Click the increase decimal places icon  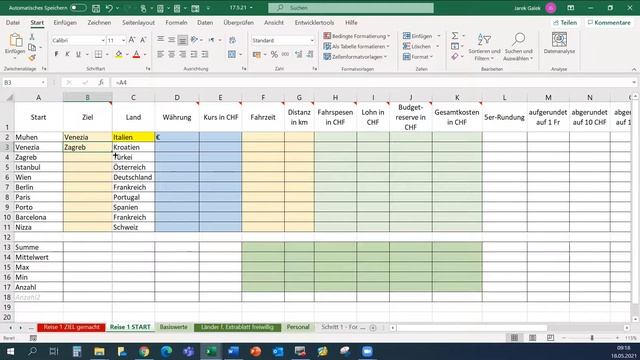click(299, 54)
